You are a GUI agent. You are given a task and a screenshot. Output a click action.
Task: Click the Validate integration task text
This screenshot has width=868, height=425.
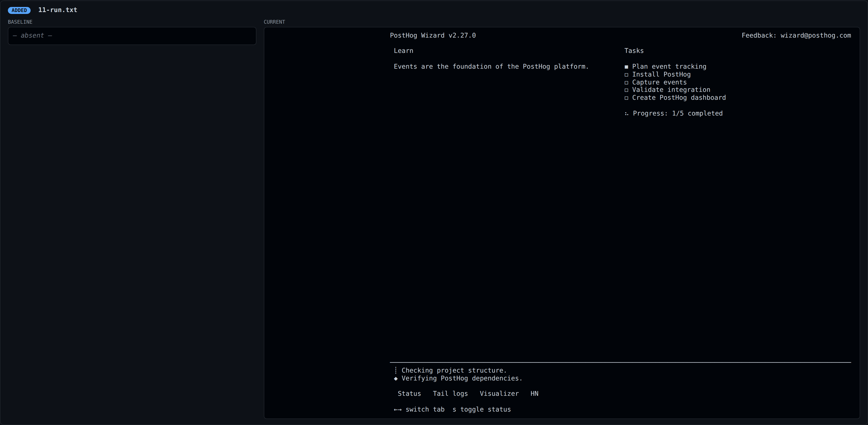coord(671,90)
